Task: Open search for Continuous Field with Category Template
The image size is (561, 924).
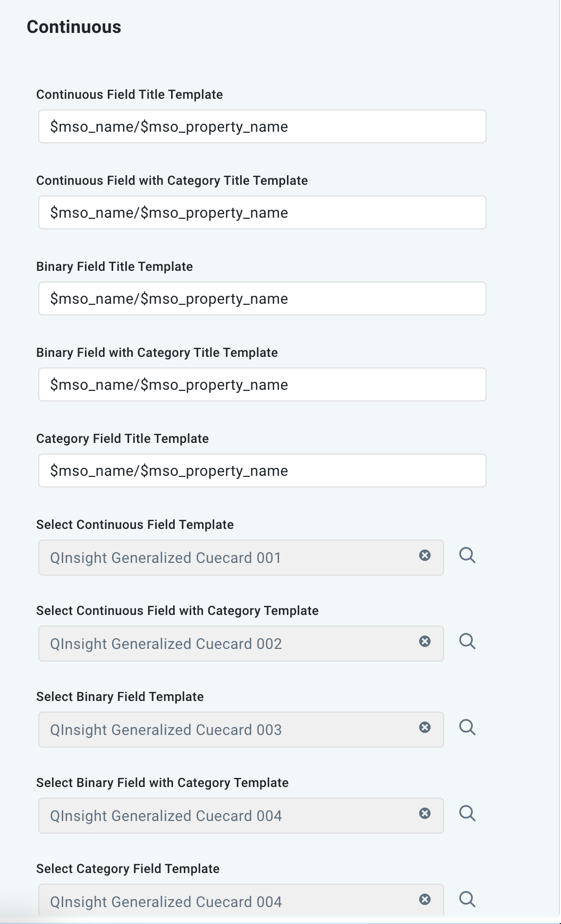Action: point(467,641)
